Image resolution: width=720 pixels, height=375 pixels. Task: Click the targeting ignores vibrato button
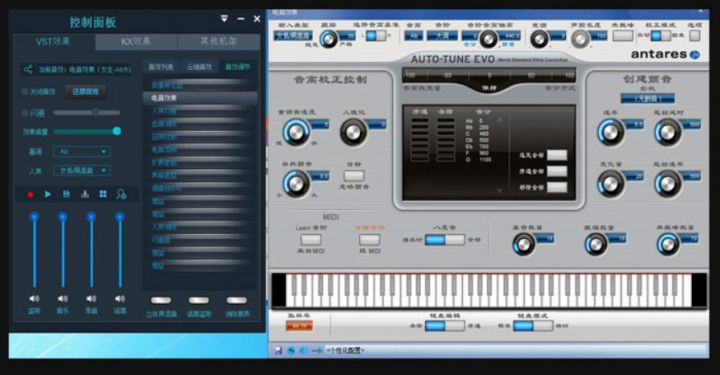(354, 176)
